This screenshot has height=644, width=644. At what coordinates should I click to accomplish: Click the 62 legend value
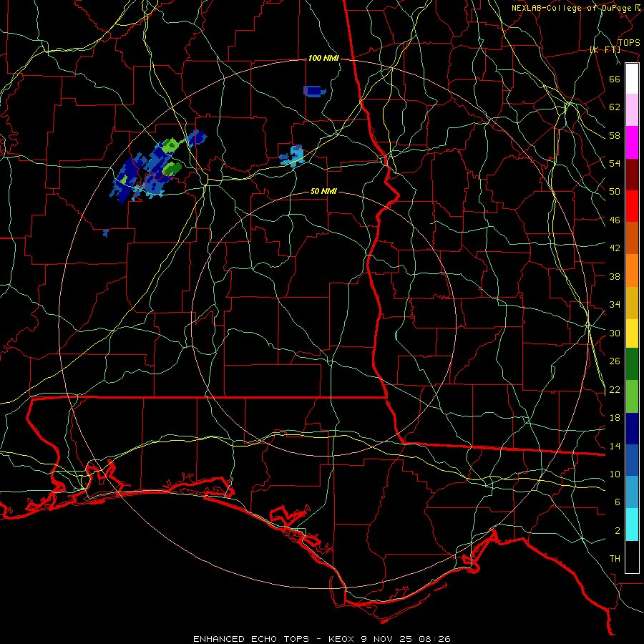[x=615, y=107]
